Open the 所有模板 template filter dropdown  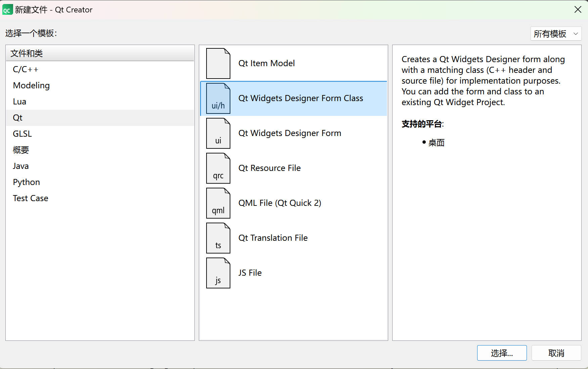click(x=556, y=34)
